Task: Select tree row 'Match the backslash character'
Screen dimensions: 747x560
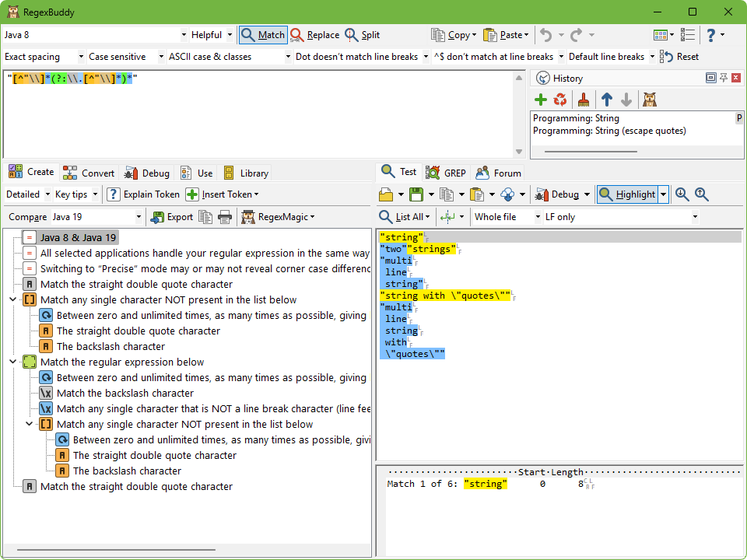Action: [x=125, y=394]
